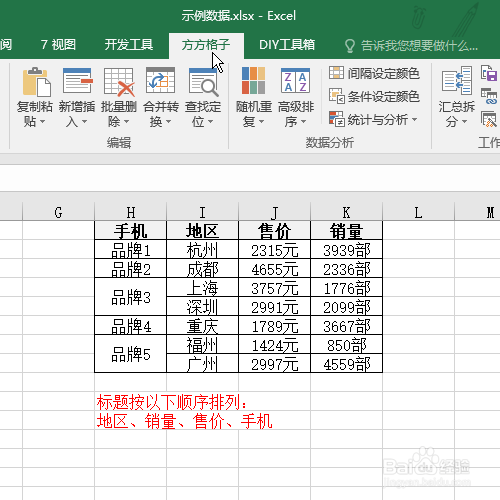500x500 pixels.
Task: Select column H header
Action: 130,212
